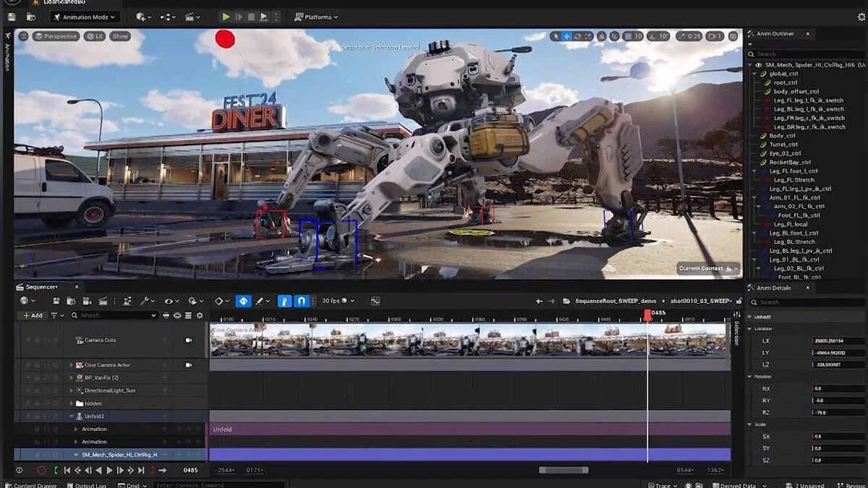Open the curve editor from the sequencer toolbar
Viewport: 868px width, 488px height.
[x=375, y=301]
